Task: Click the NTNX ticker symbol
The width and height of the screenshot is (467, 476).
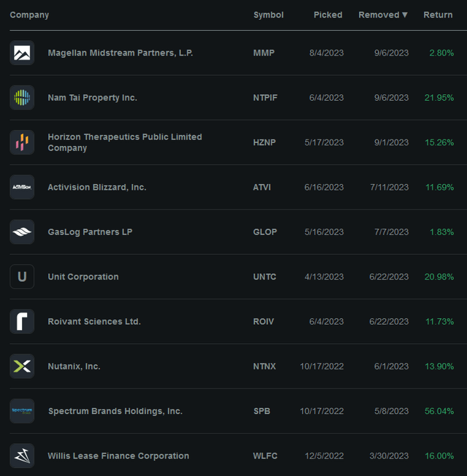Action: [x=264, y=366]
